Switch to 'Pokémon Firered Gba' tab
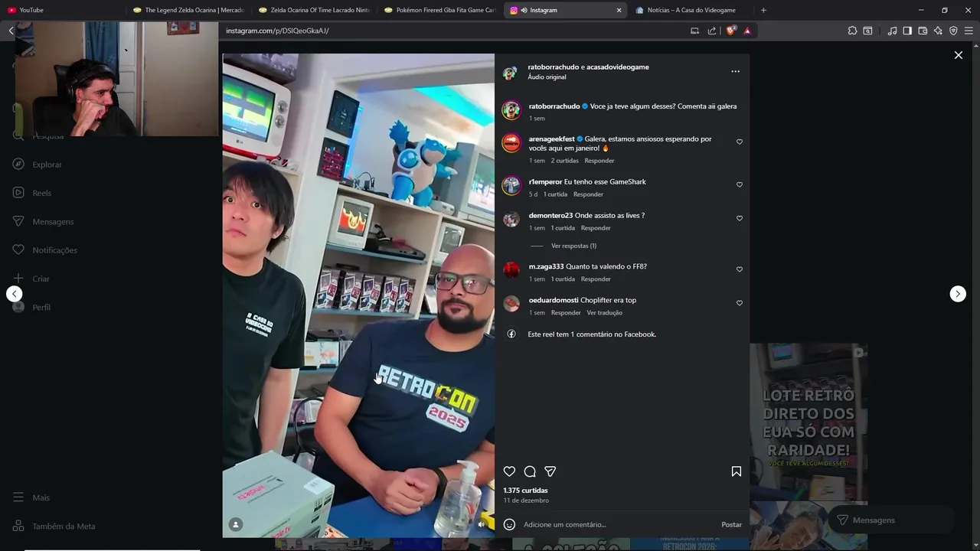 [439, 10]
